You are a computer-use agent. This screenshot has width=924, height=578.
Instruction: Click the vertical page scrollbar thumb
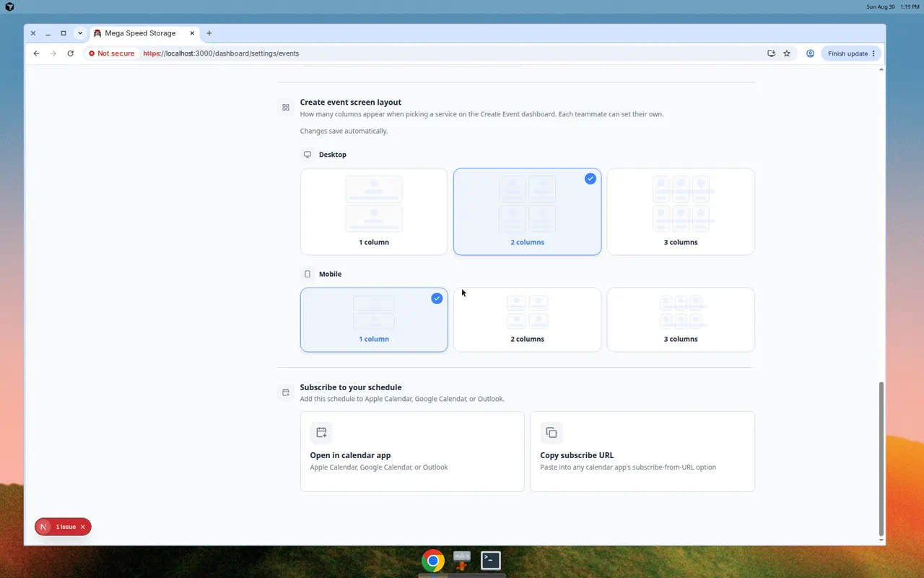point(881,459)
